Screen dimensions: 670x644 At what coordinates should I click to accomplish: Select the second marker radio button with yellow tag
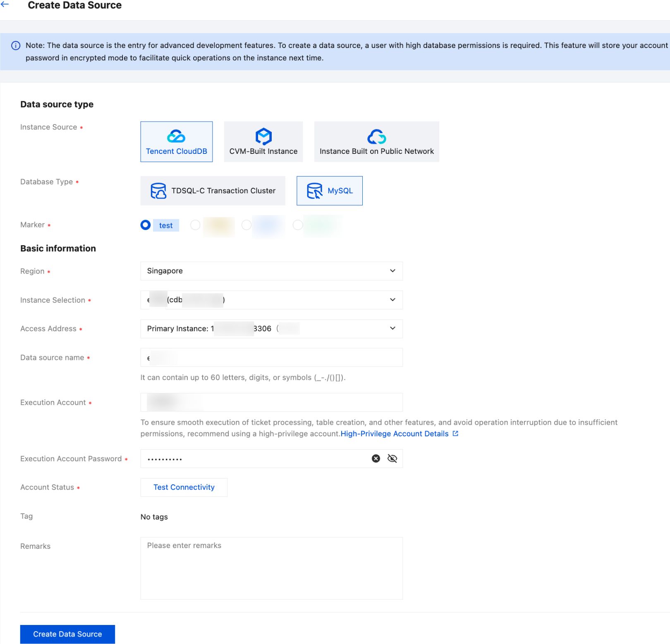click(195, 225)
